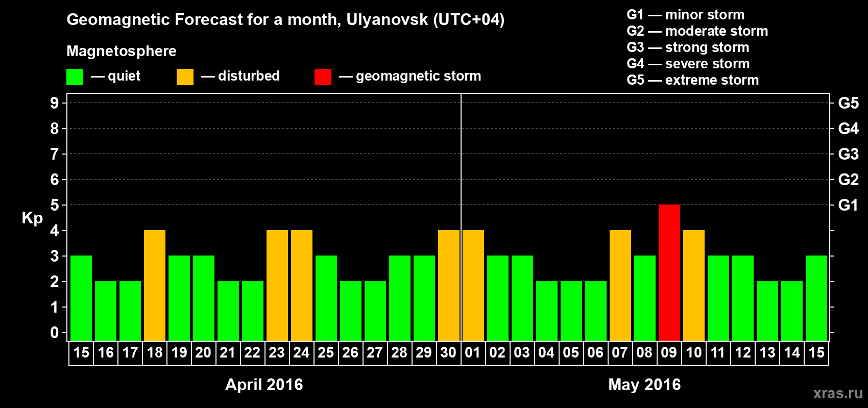This screenshot has width=868, height=408.
Task: Click 'G3 — strong storm' legend entry
Action: click(688, 47)
